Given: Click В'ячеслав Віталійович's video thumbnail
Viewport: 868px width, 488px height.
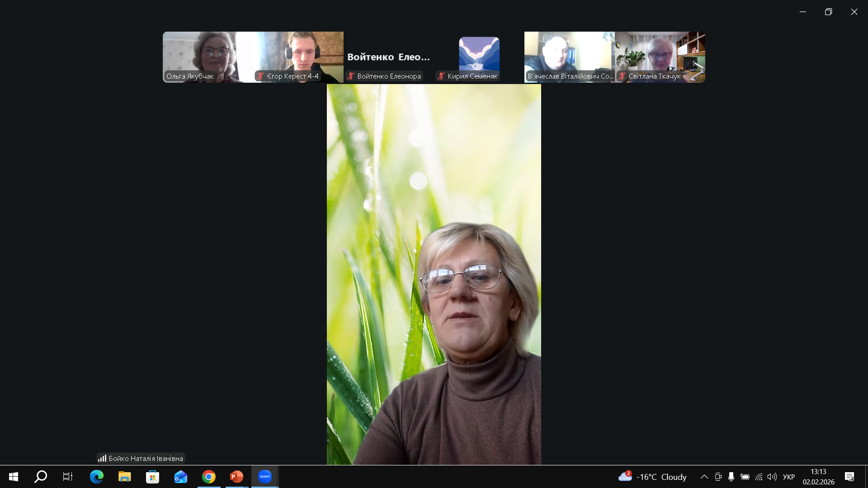Looking at the screenshot, I should click(569, 54).
